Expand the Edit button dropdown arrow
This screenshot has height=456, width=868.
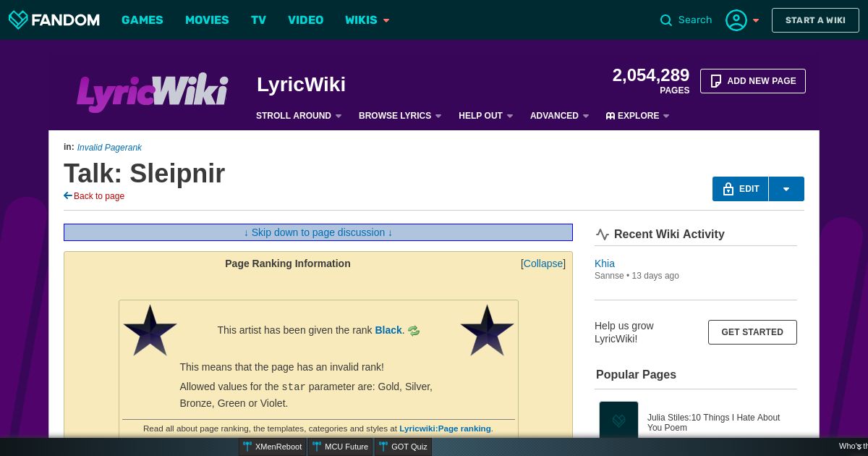[786, 189]
